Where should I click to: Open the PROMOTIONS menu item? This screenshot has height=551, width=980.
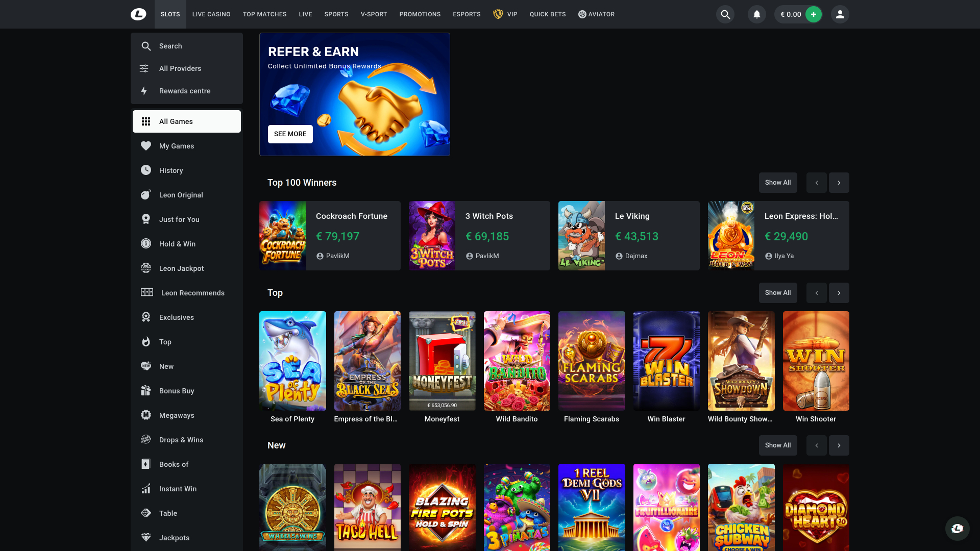click(x=420, y=14)
